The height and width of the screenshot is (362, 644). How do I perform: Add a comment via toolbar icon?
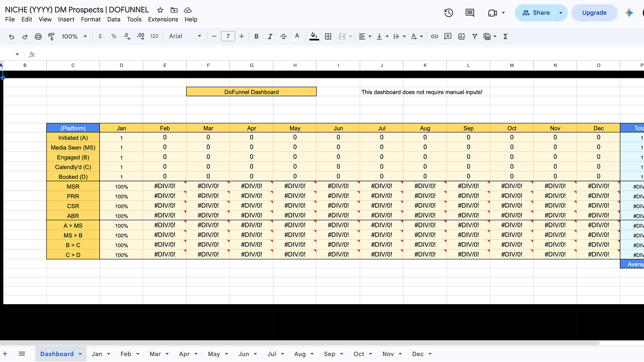[x=448, y=36]
